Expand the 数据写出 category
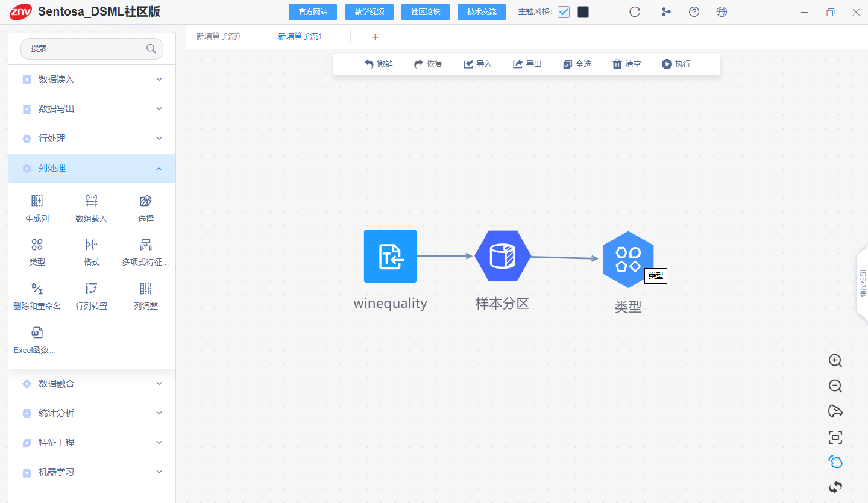 click(92, 109)
